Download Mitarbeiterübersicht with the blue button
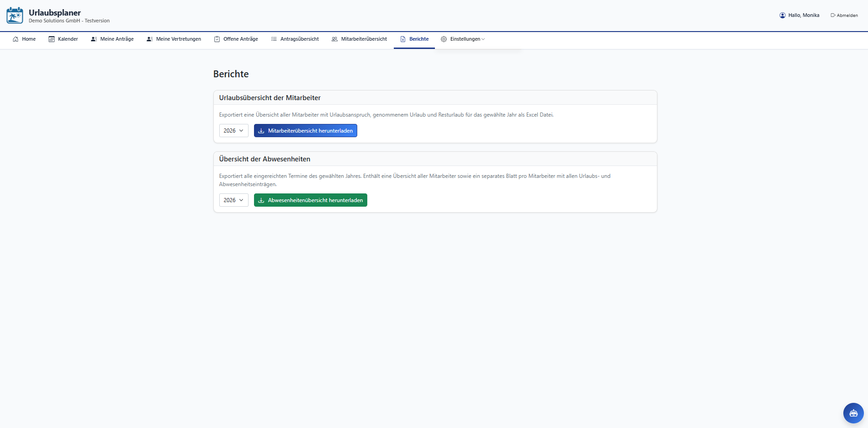The height and width of the screenshot is (428, 868). tap(306, 131)
